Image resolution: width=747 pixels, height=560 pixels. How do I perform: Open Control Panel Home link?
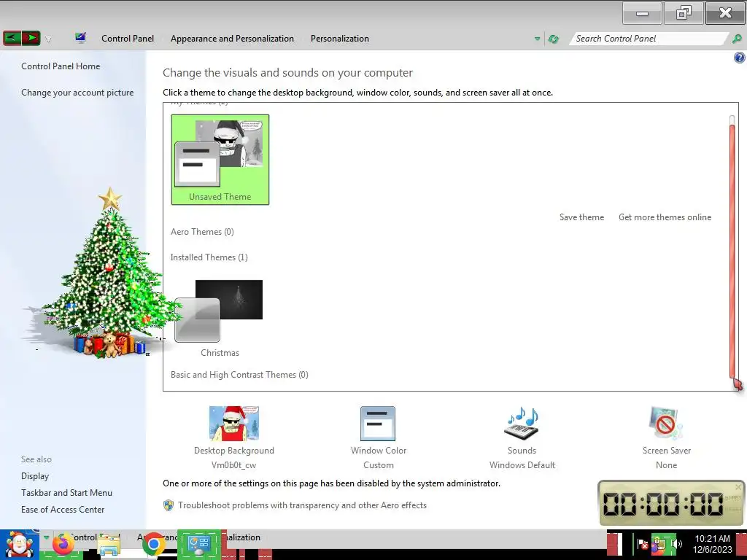(61, 66)
